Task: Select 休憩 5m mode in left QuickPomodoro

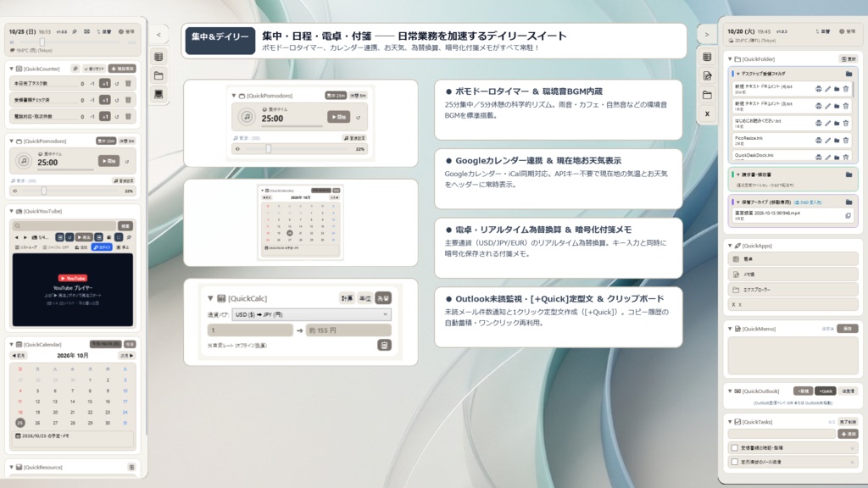Action: click(x=127, y=141)
